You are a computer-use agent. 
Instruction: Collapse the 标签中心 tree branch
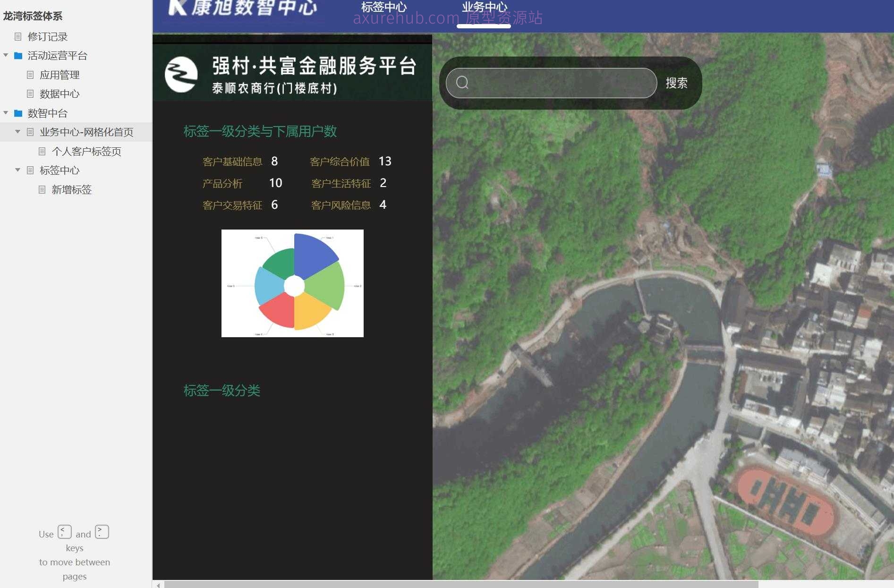coord(18,170)
